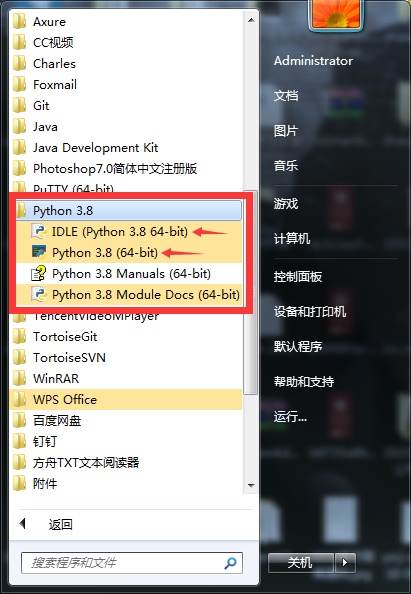Expand the Axure folder
This screenshot has height=594, width=411.
coord(126,22)
